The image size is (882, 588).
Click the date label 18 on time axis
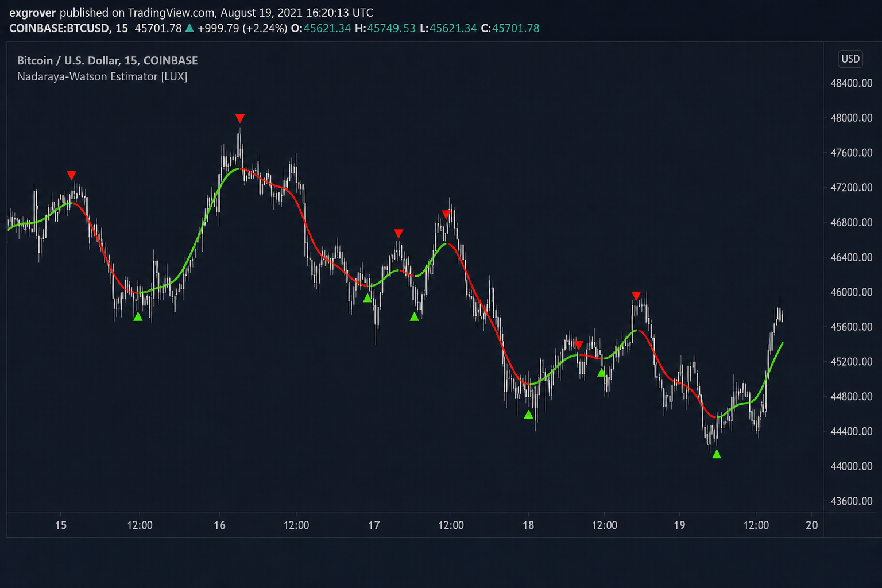pyautogui.click(x=528, y=525)
